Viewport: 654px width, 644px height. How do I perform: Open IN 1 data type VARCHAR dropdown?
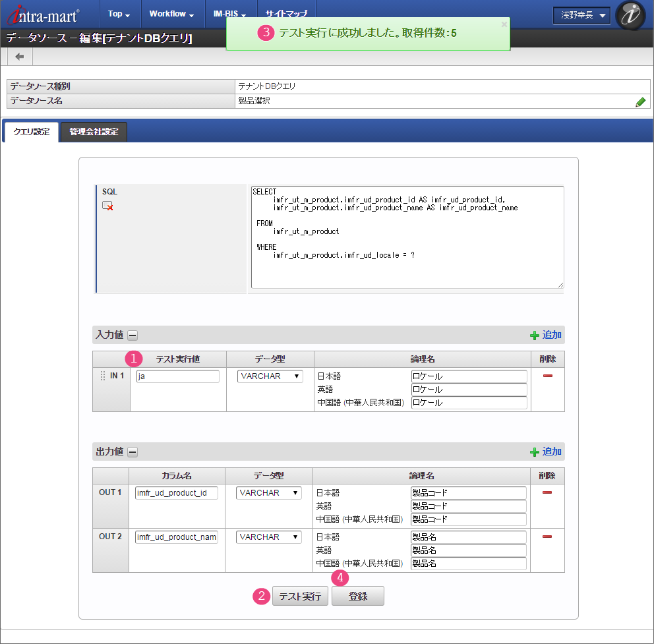pos(270,376)
